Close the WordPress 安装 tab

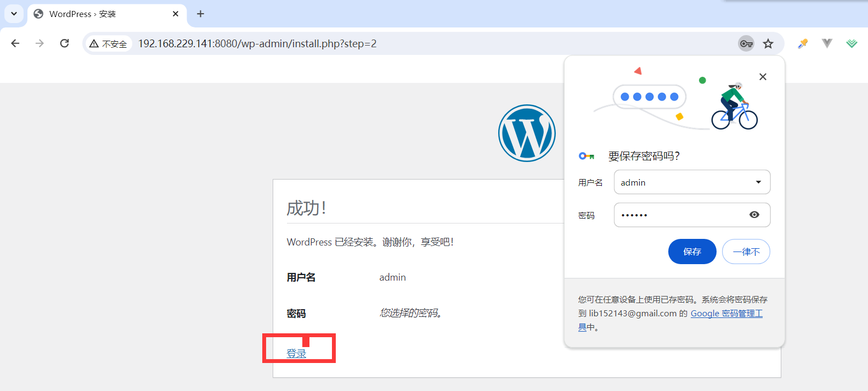tap(176, 14)
